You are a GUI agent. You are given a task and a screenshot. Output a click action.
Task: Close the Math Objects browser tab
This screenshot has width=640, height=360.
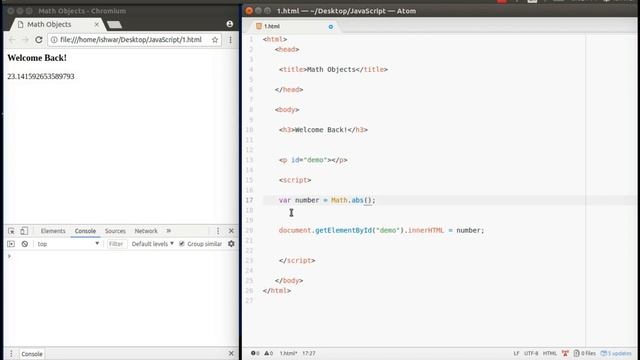click(x=97, y=24)
